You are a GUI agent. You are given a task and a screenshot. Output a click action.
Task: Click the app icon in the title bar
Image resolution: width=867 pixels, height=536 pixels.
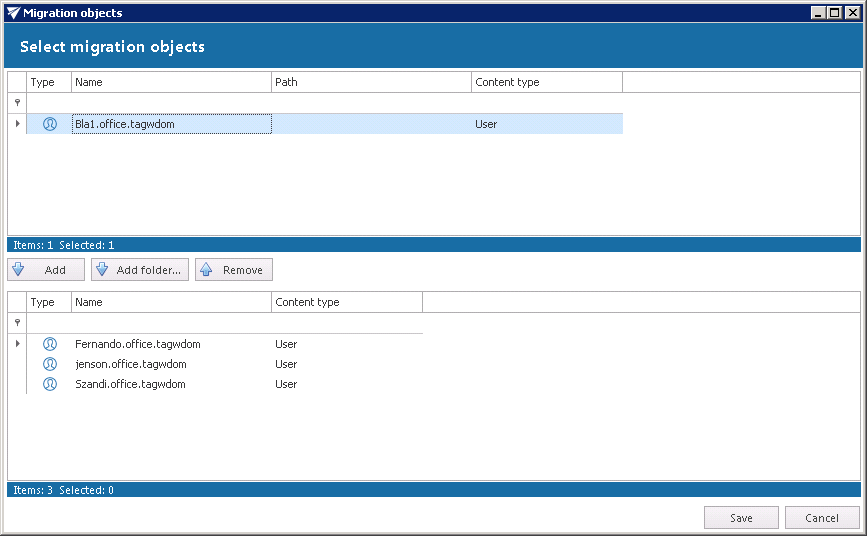point(13,13)
